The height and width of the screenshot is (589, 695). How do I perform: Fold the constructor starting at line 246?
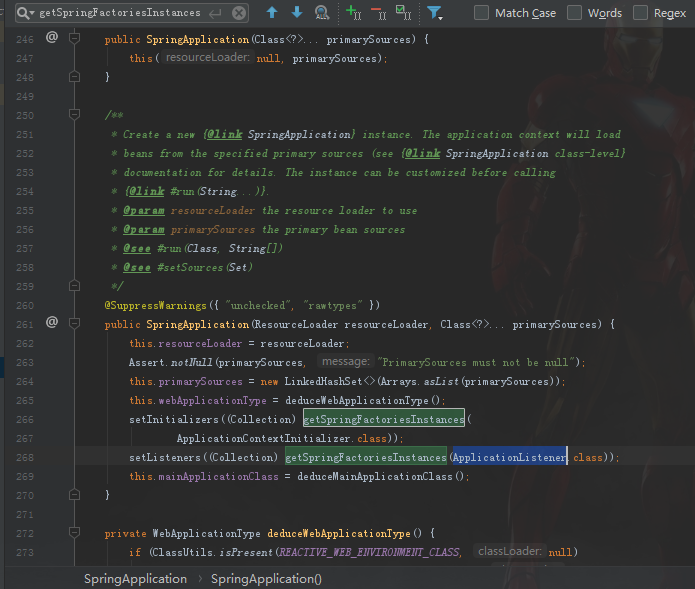[74, 39]
